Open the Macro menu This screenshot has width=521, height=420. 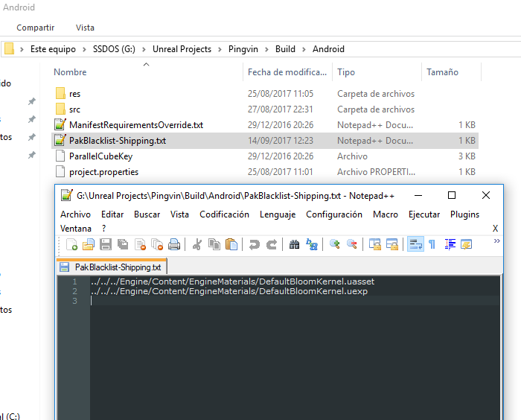coord(386,214)
